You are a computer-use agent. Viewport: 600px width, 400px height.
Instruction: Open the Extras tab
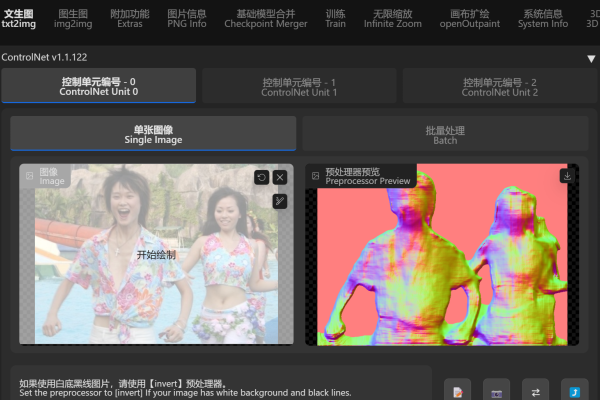[130, 19]
